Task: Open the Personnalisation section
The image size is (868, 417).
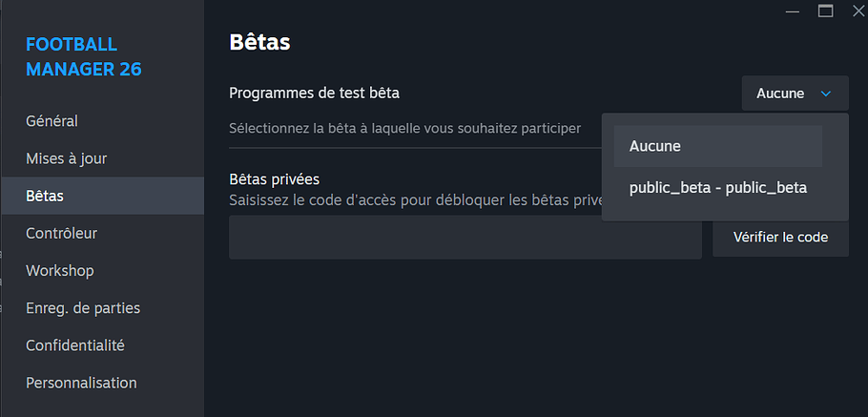Action: pos(81,383)
